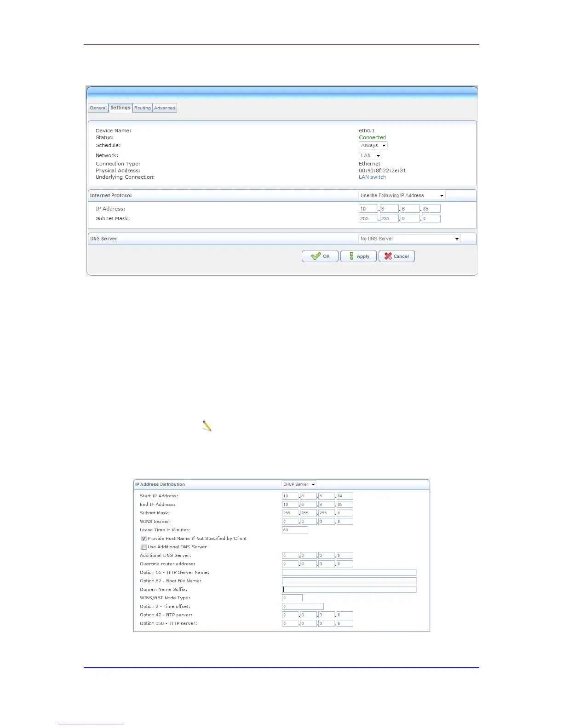
Task: Click the first octet of IP Address
Action: (368, 209)
